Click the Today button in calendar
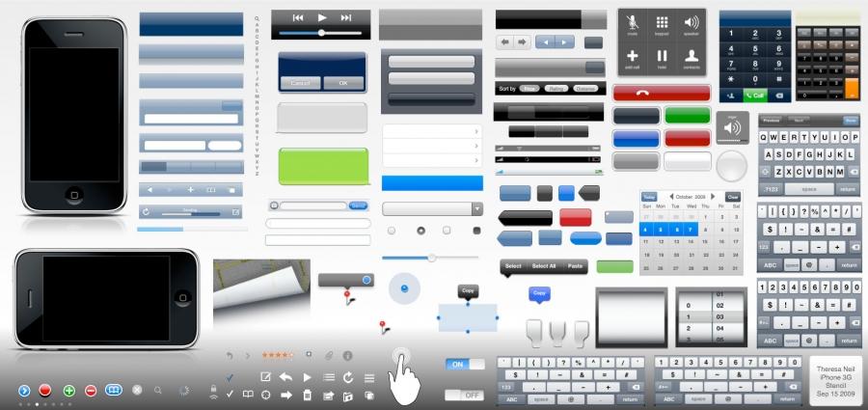 [649, 197]
